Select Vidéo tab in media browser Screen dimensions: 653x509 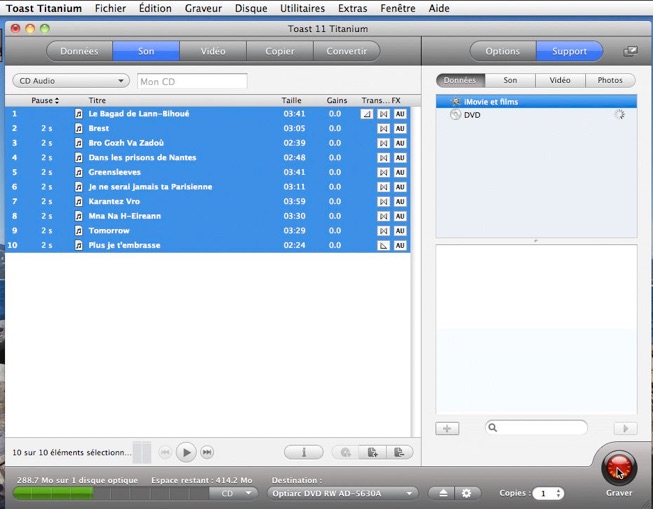560,80
